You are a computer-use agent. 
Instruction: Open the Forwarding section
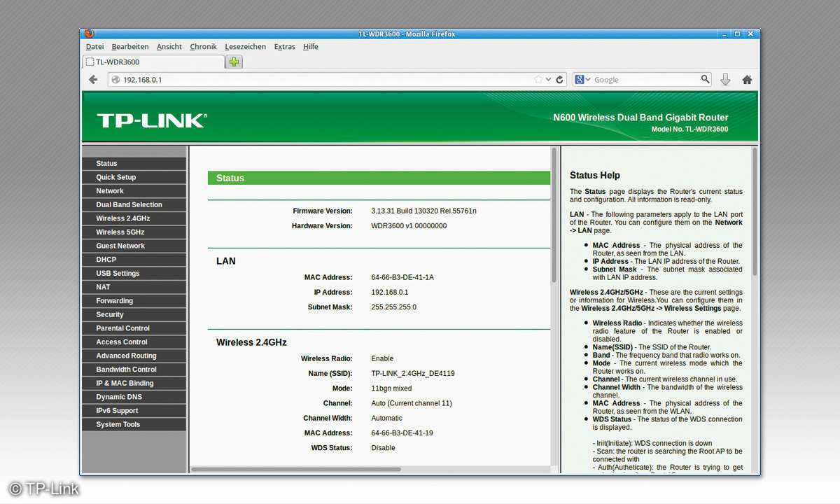(x=134, y=301)
